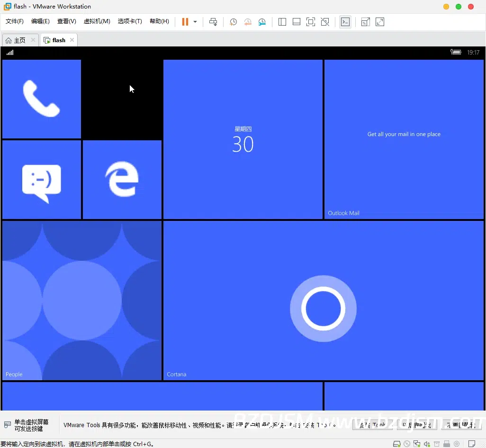Screen dimensions: 486x448
Task: Open the Cortana tile
Action: coord(324,300)
